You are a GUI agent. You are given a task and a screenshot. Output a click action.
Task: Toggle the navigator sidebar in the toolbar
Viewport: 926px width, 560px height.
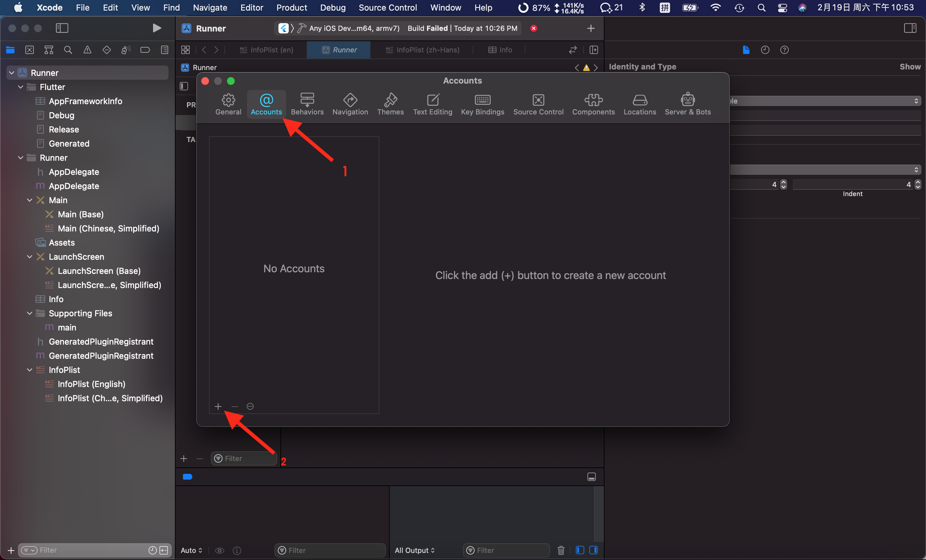point(62,28)
